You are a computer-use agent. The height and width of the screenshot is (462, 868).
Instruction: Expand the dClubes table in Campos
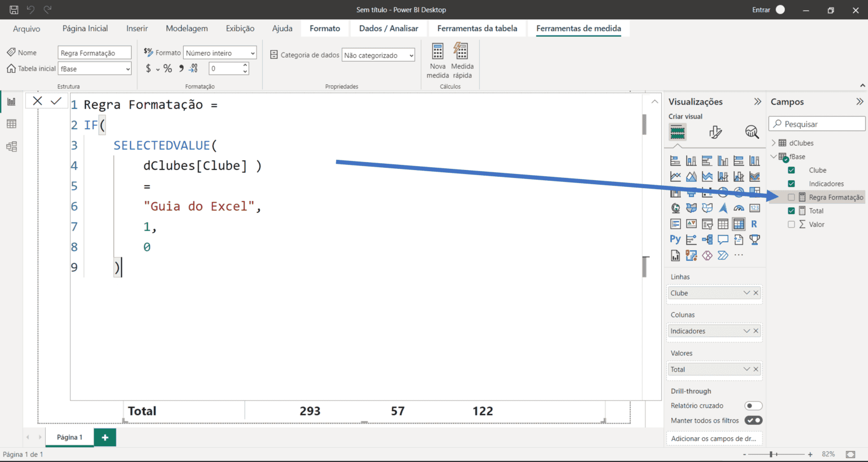pos(774,142)
